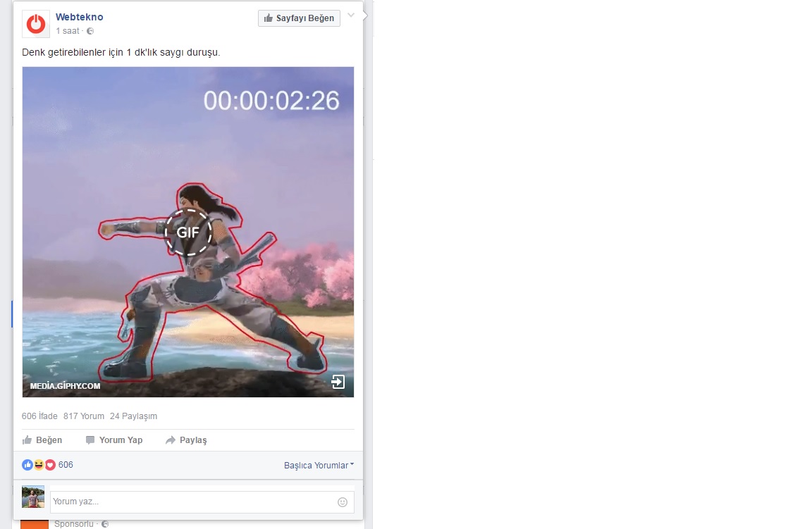Image resolution: width=812 pixels, height=529 pixels.
Task: Open the GIF external link icon
Action: (x=338, y=382)
